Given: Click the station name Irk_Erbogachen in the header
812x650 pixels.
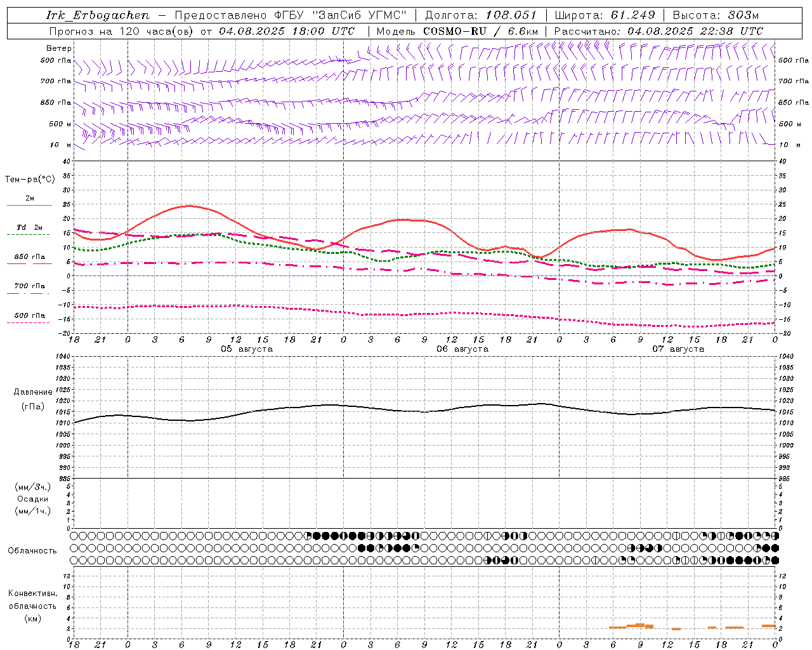Looking at the screenshot, I should (x=98, y=15).
